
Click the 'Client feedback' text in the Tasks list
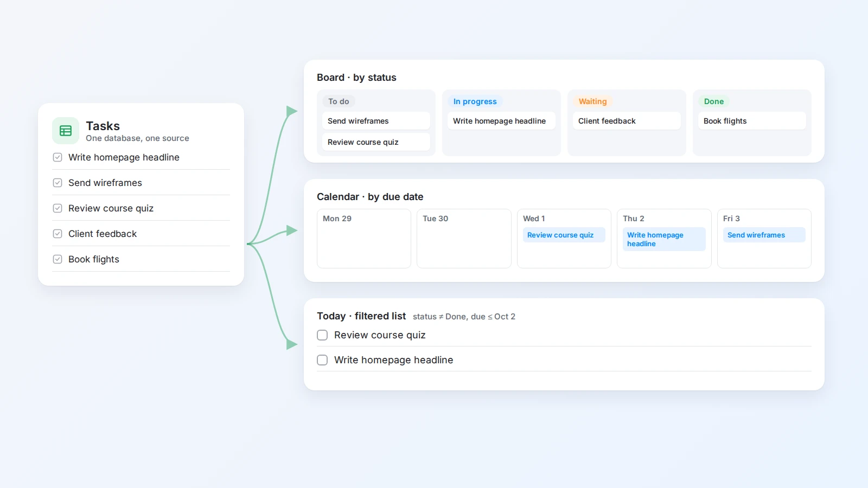point(103,234)
